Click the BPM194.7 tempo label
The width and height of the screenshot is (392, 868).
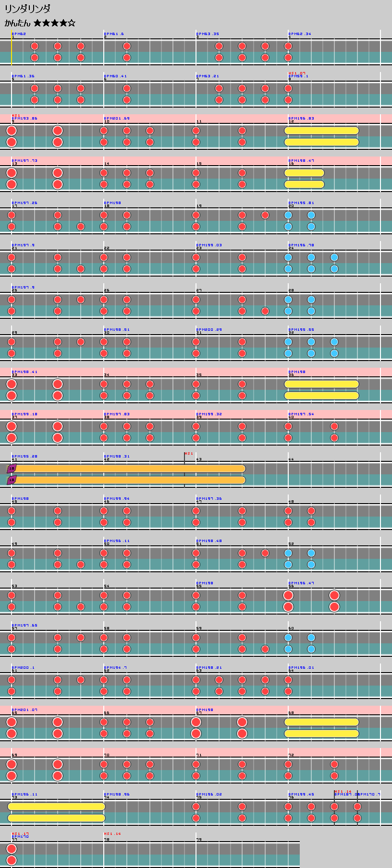[x=116, y=667]
